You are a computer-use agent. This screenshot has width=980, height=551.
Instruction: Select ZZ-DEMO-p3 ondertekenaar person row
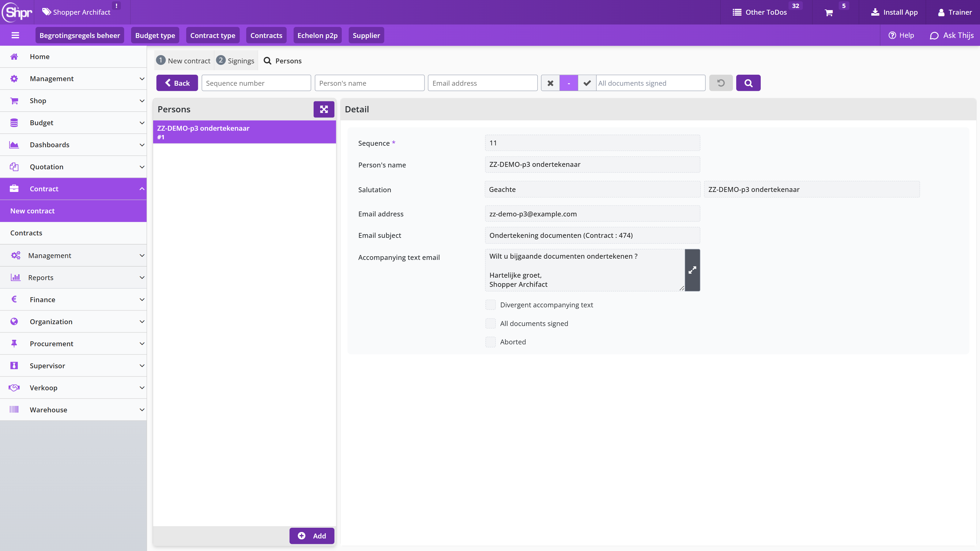point(244,132)
